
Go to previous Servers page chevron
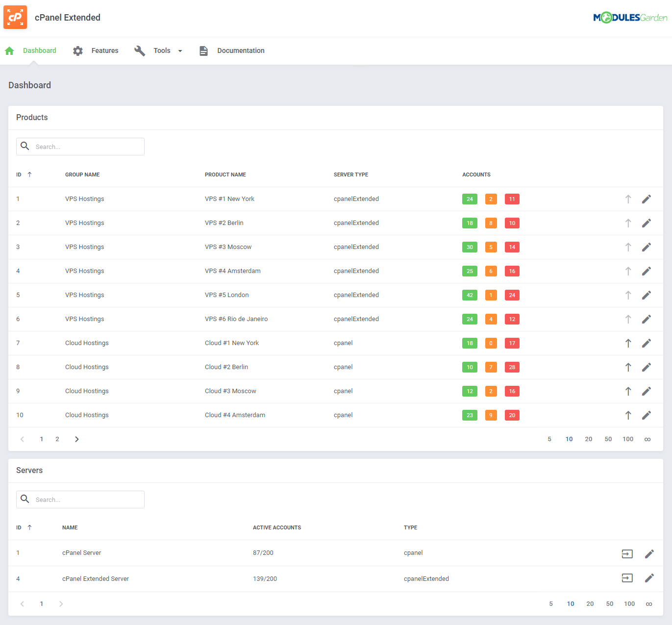coord(22,604)
